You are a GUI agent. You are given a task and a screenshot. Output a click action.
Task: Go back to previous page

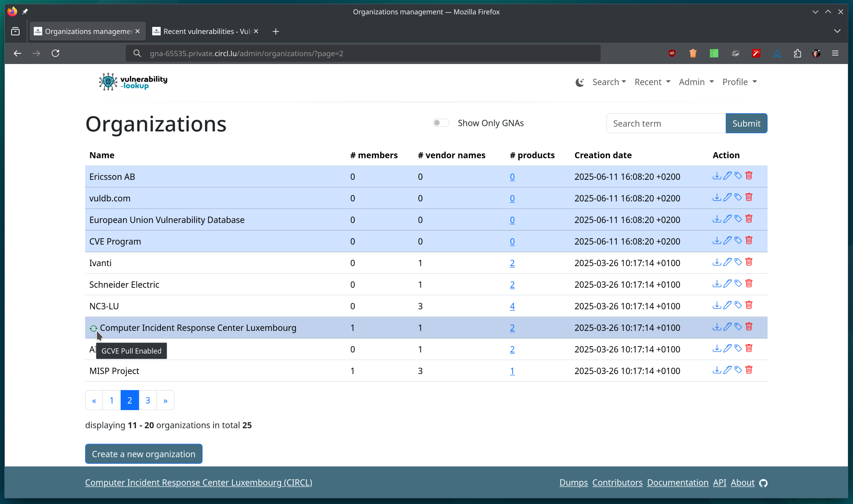17,53
